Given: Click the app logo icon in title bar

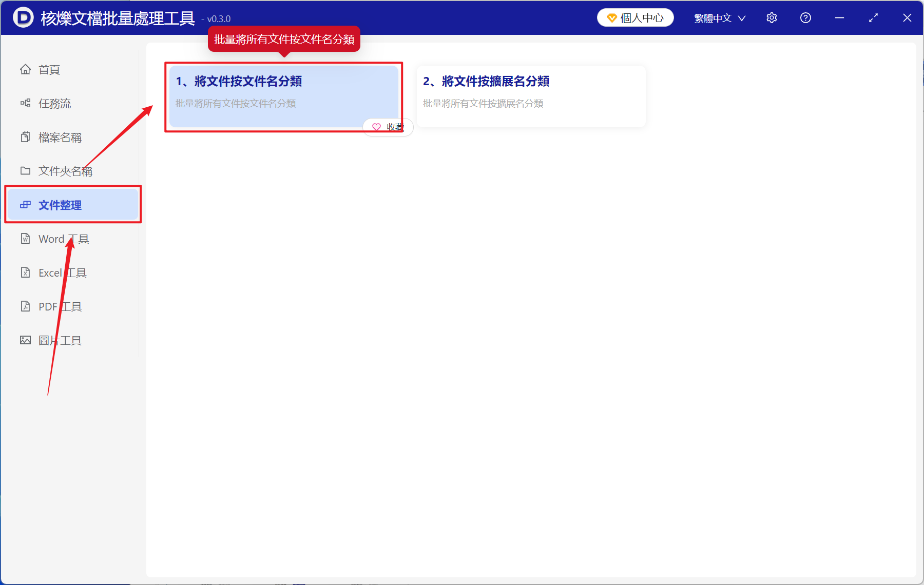Looking at the screenshot, I should point(23,17).
